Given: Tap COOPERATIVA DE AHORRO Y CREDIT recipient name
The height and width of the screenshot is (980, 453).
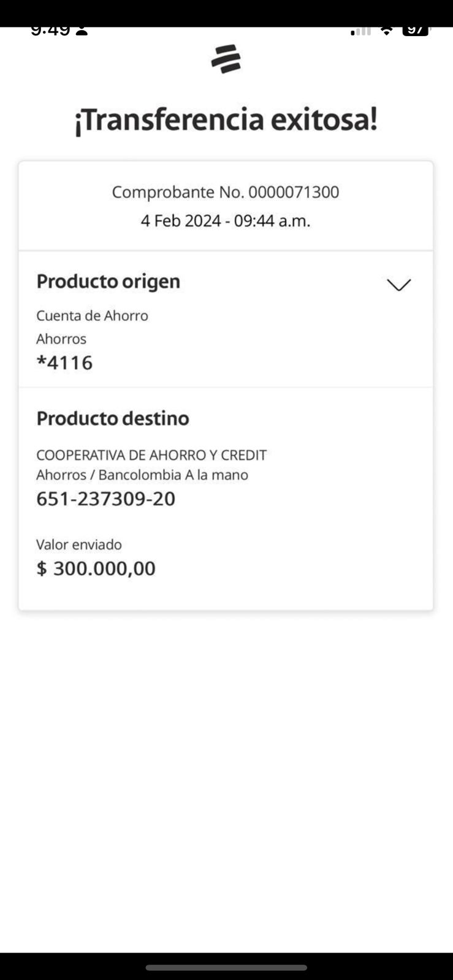Looking at the screenshot, I should pos(151,455).
